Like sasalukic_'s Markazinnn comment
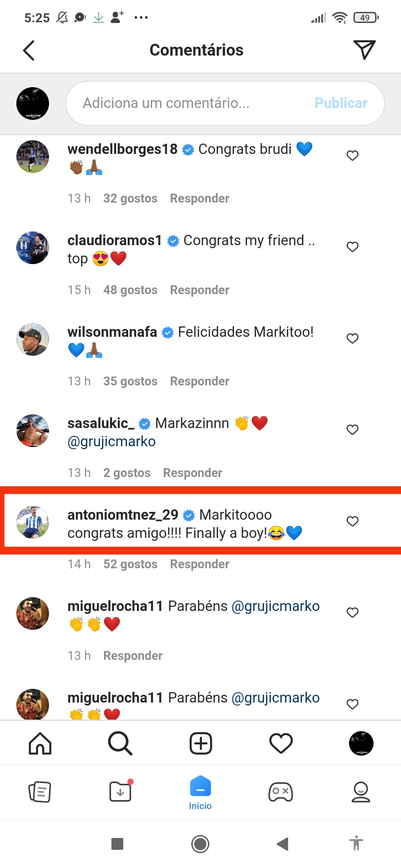This screenshot has height=868, width=401. tap(352, 430)
